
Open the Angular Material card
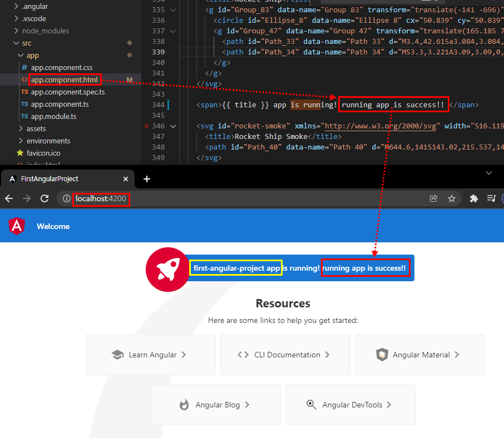click(x=420, y=355)
